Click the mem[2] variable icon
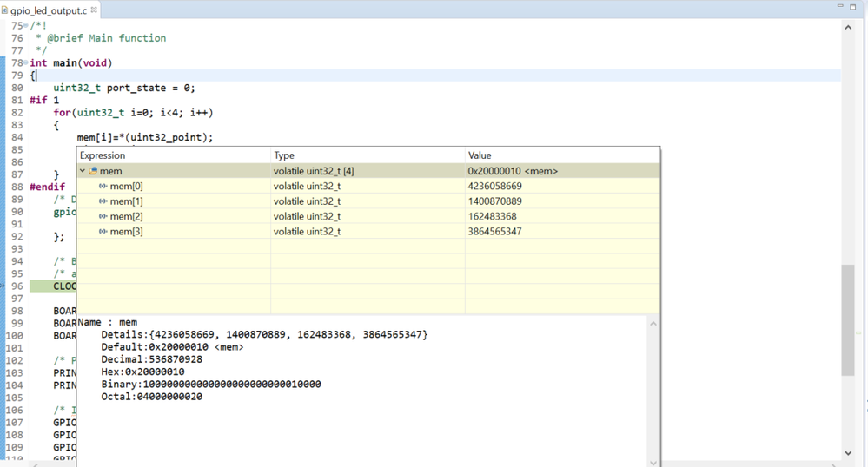 click(103, 216)
